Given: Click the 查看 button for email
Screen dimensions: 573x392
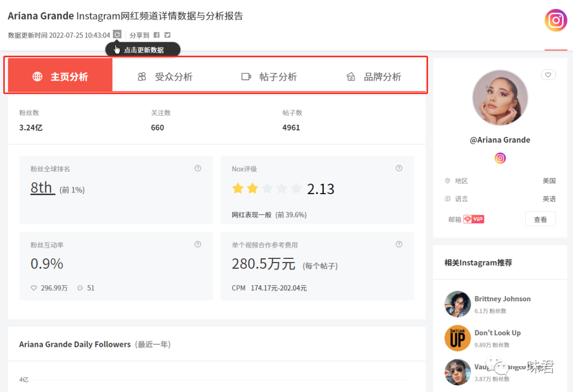Looking at the screenshot, I should [541, 219].
